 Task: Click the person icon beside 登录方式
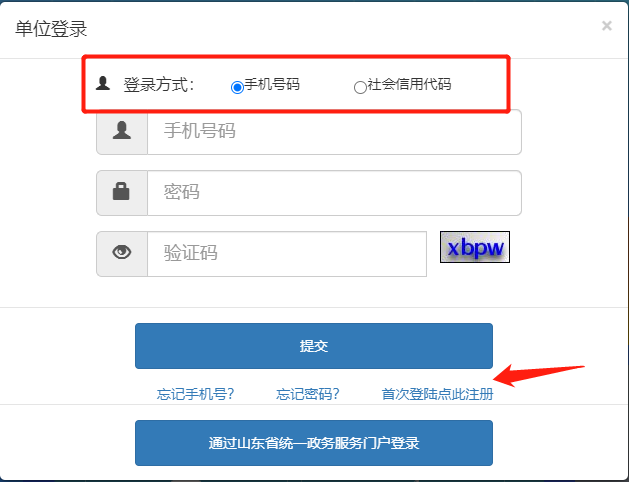pyautogui.click(x=103, y=83)
